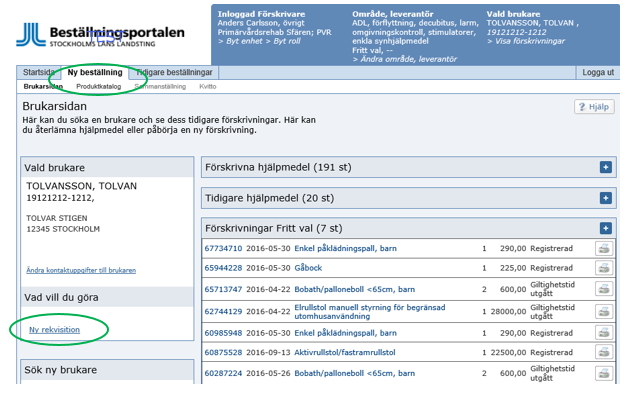This screenshot has height=393, width=625.
Task: Open Enkel påklädningspall, barn in row 60985948
Action: click(x=345, y=333)
